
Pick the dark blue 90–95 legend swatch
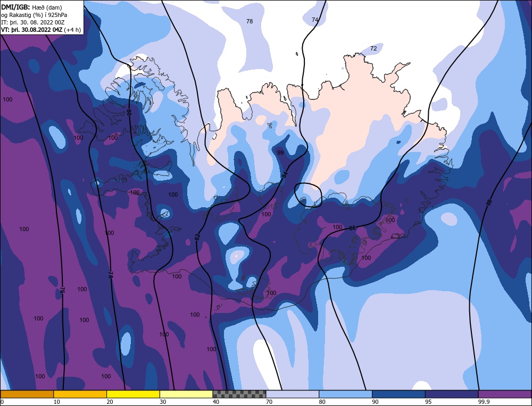click(398, 394)
